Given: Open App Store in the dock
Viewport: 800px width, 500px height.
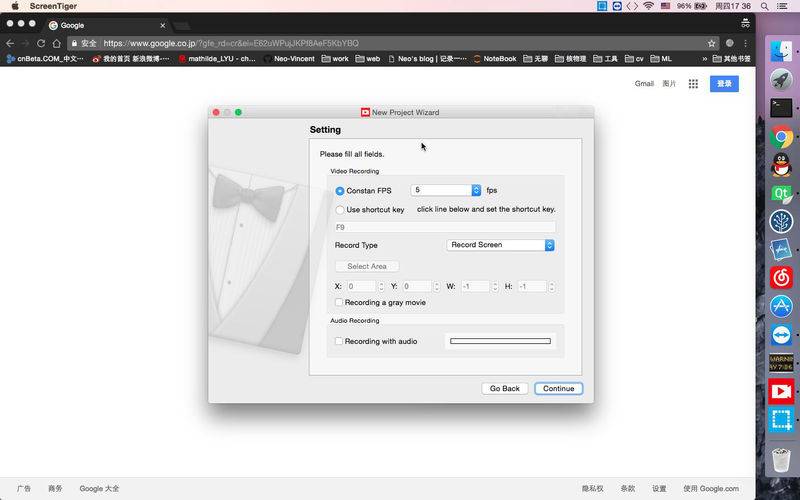Looking at the screenshot, I should [781, 307].
